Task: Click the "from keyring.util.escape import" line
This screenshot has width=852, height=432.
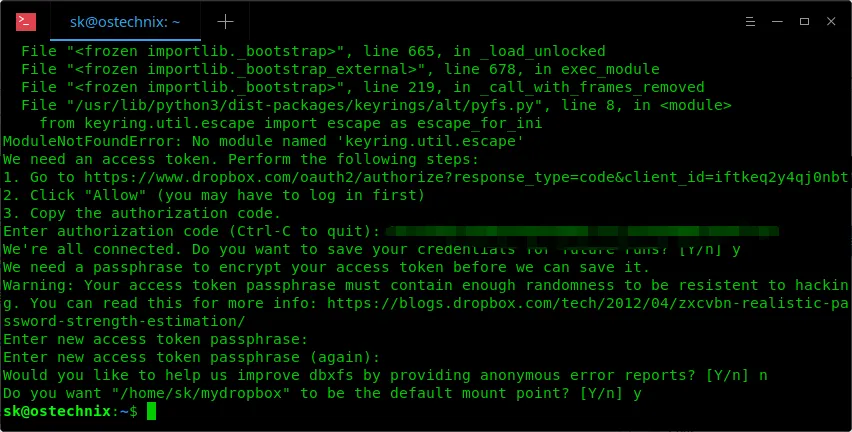Action: pyautogui.click(x=290, y=123)
